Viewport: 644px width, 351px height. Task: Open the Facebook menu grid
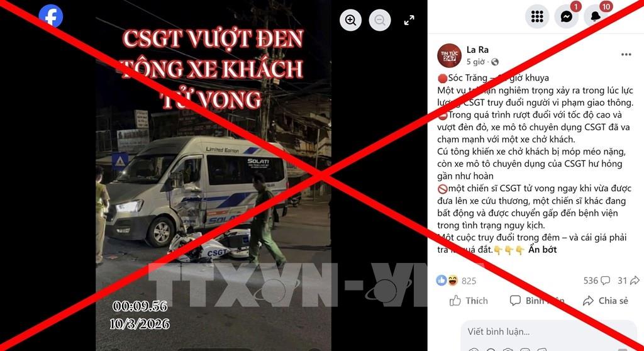[537, 16]
